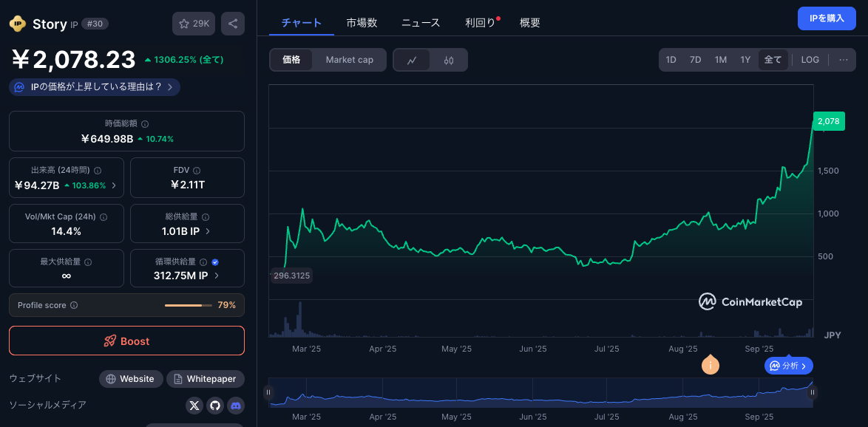Click info icon beside FDV
The image size is (868, 427).
pyautogui.click(x=197, y=171)
